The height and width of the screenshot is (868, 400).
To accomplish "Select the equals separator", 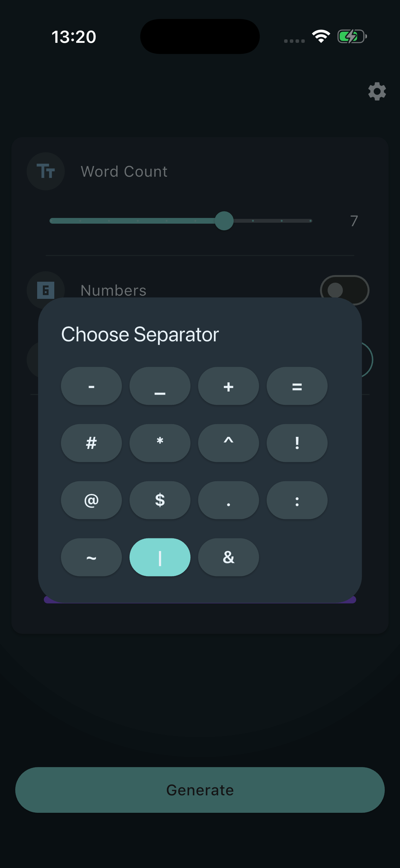I will 297,386.
